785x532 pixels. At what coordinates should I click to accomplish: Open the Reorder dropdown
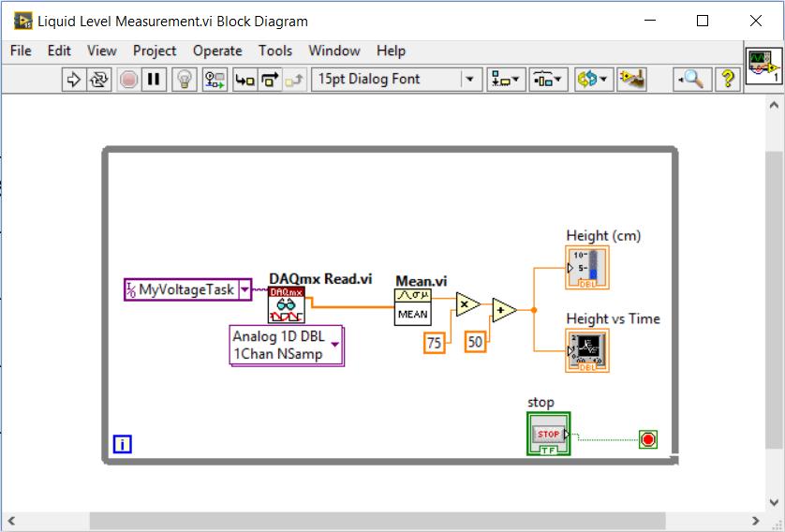593,79
